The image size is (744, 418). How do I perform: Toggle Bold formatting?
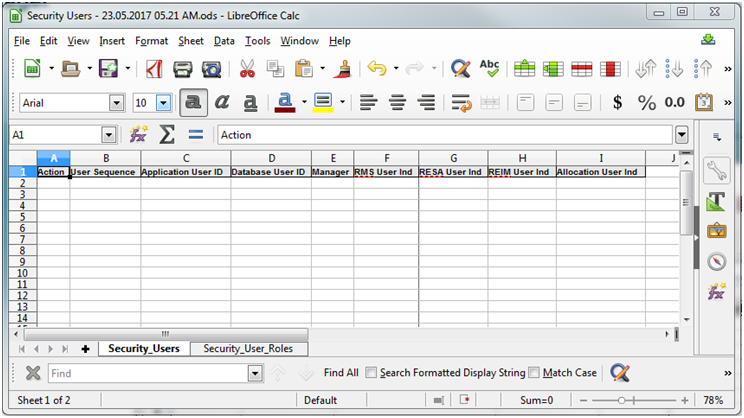[193, 102]
